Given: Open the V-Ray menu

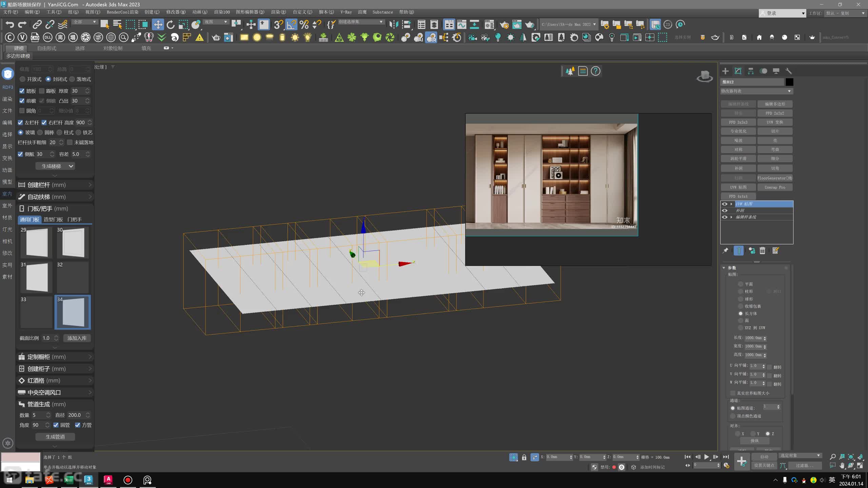Looking at the screenshot, I should pyautogui.click(x=346, y=12).
